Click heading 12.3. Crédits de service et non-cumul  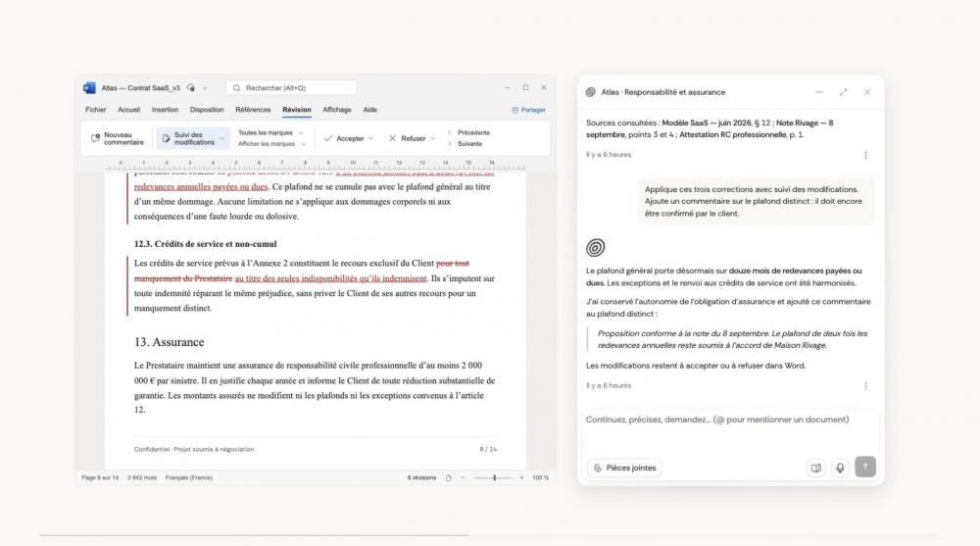tap(205, 244)
